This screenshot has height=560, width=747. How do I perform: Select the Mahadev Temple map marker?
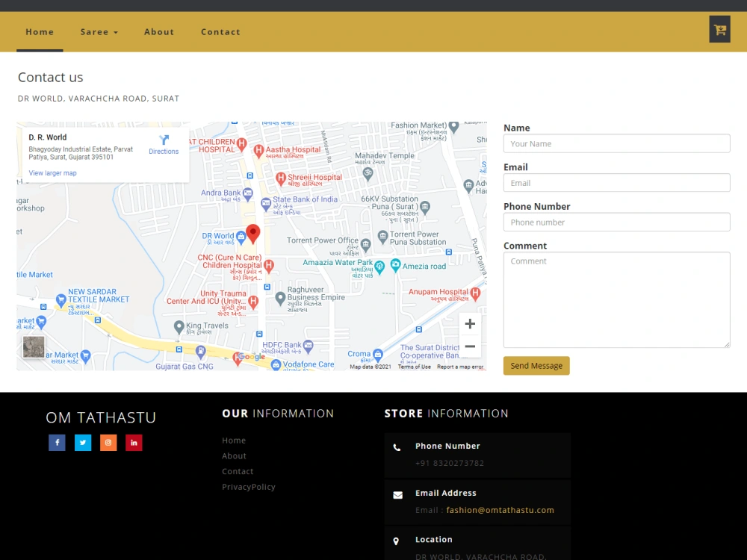pos(368,174)
